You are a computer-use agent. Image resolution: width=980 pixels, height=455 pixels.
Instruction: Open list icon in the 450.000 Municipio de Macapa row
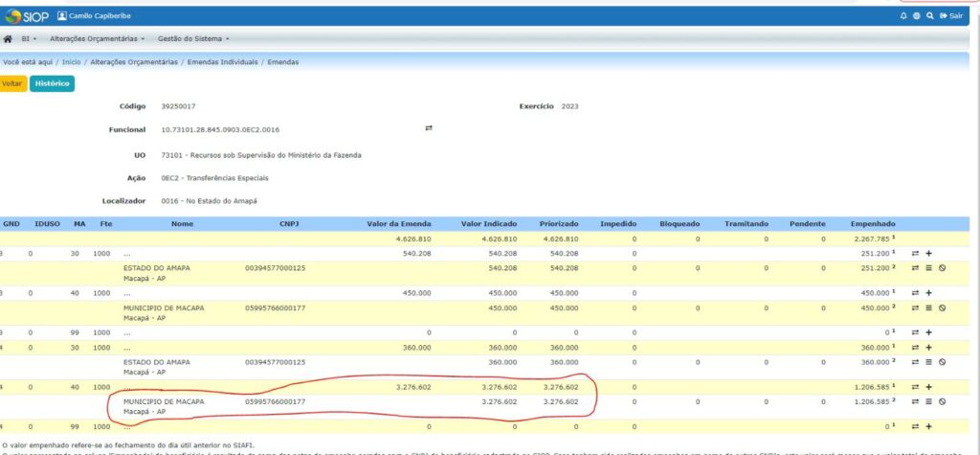(x=928, y=307)
